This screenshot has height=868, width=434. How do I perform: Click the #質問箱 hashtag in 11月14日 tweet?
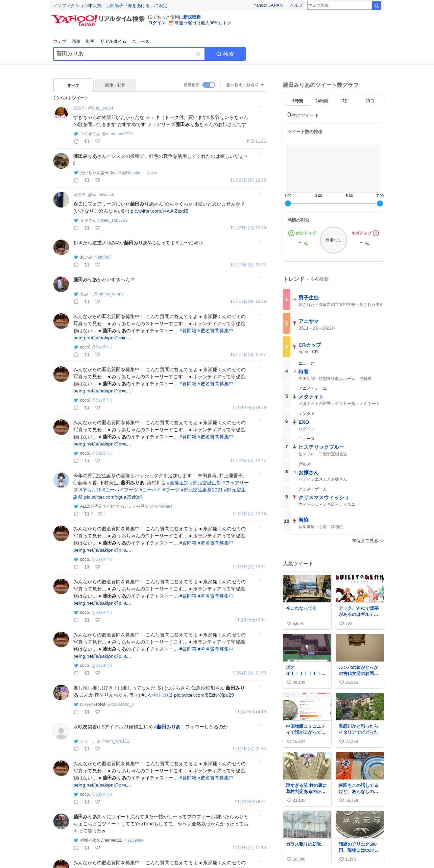pyautogui.click(x=188, y=331)
